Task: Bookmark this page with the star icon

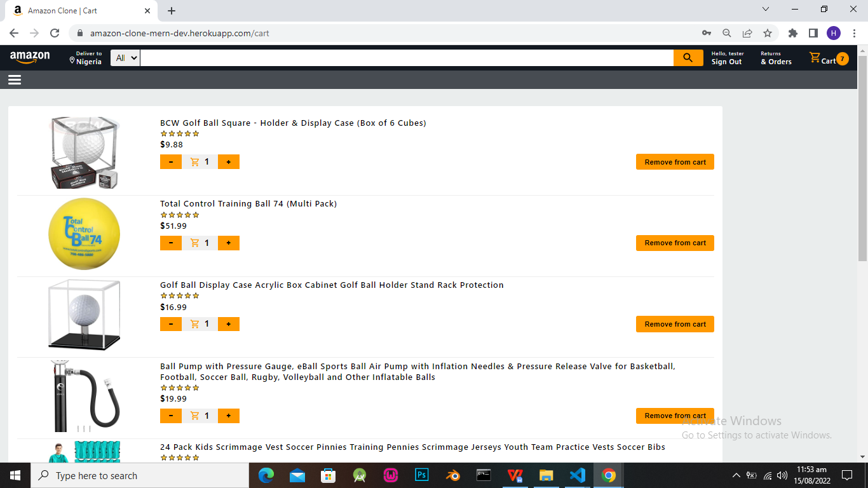Action: coord(768,33)
